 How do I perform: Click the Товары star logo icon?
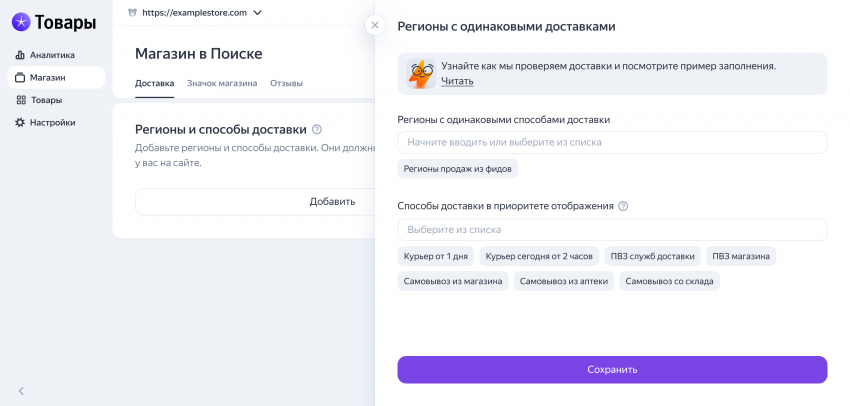click(x=21, y=22)
